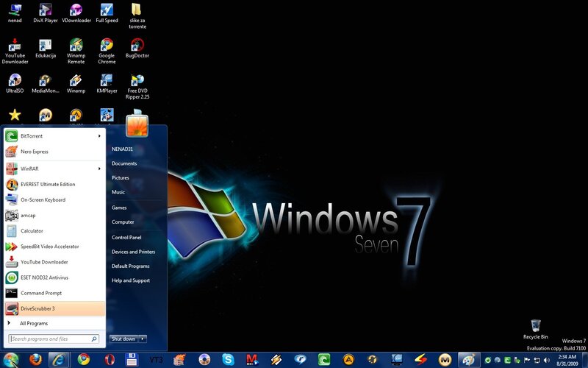Open Pictures from the Start menu

pos(121,177)
